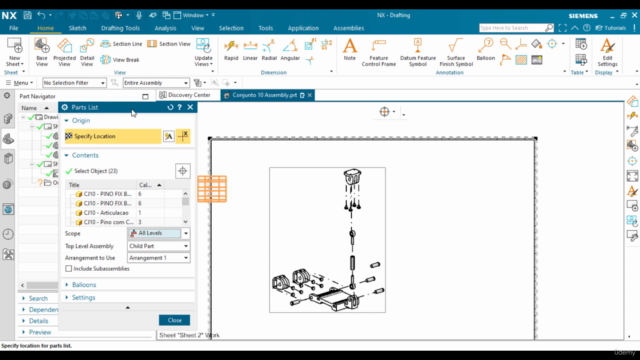Click Specify Location field

[x=113, y=136]
